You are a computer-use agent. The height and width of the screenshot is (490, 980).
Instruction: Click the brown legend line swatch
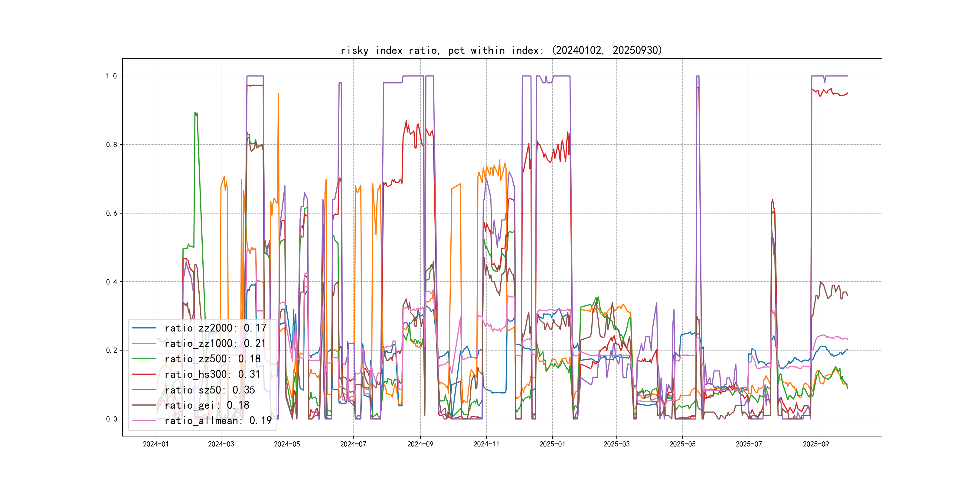pyautogui.click(x=144, y=405)
